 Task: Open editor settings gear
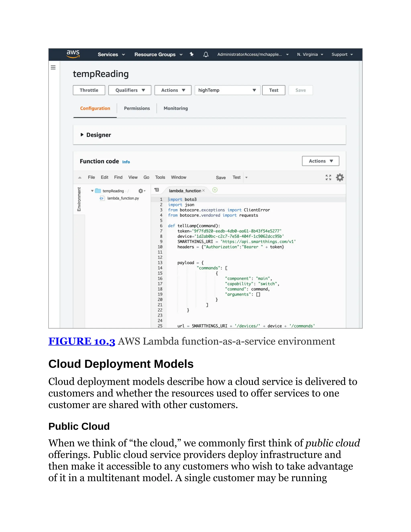[x=340, y=177]
